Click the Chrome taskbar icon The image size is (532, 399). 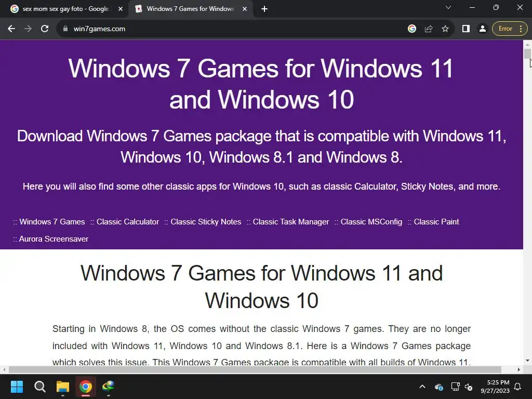(86, 387)
